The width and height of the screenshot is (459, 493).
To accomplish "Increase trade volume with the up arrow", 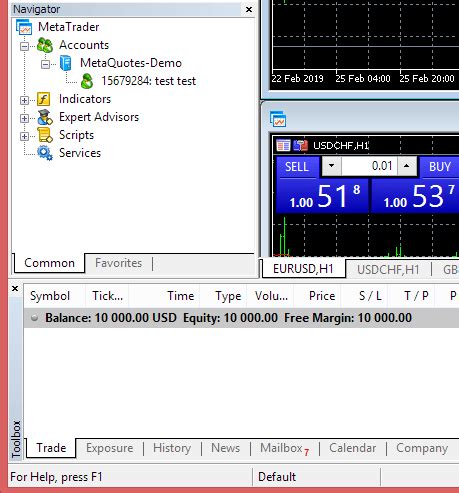I will click(407, 166).
